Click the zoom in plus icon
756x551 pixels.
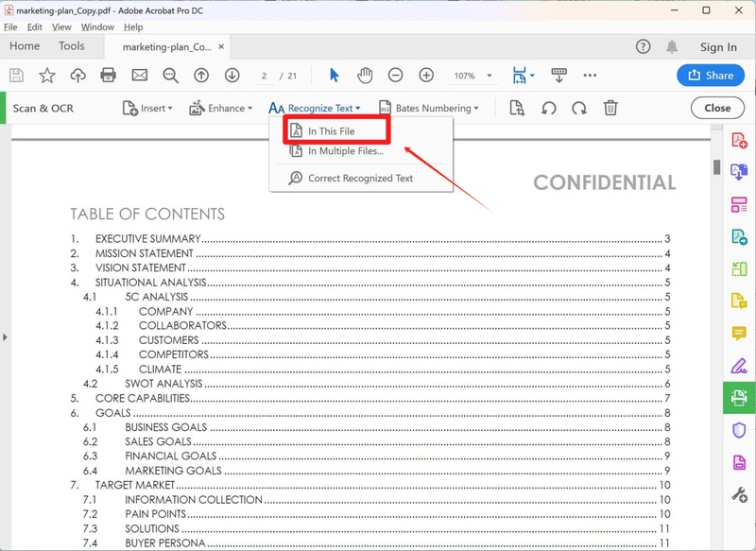426,76
